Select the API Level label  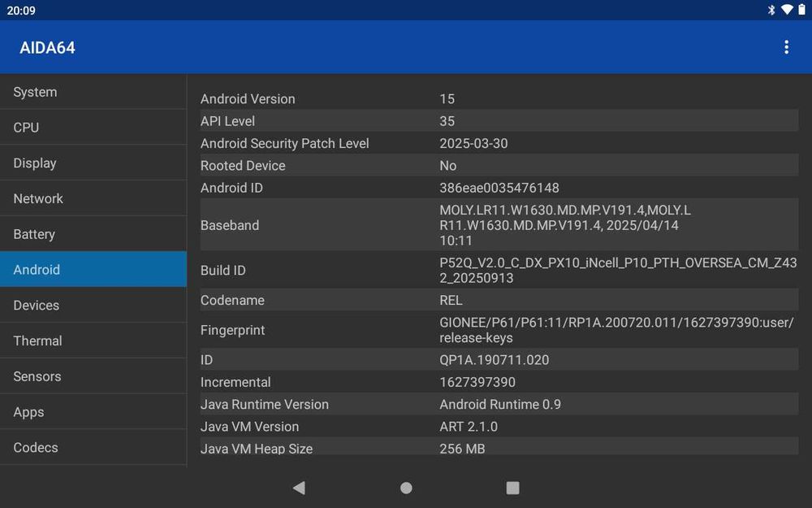pyautogui.click(x=227, y=121)
